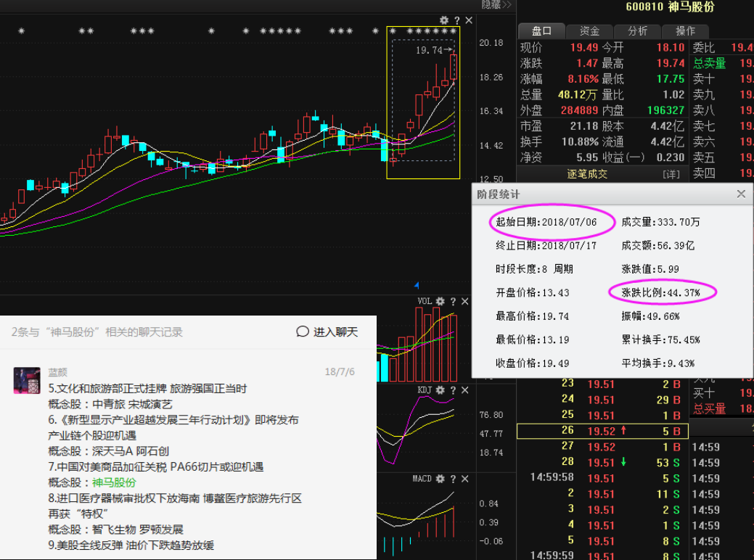Screen dimensions: 754x560
Task: Switch to the 盘口 tab
Action: (541, 31)
